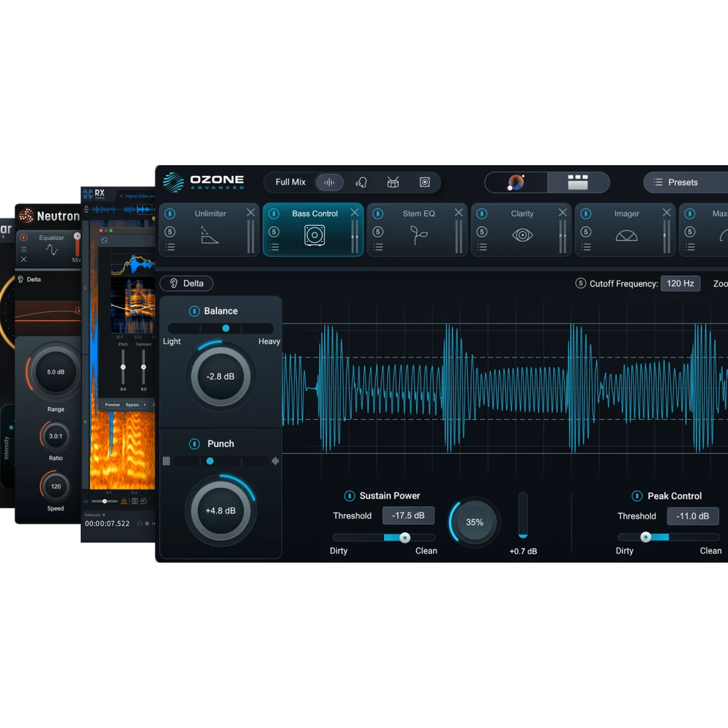Viewport: 728px width, 728px height.
Task: Open the Unlimiter module preset list
Action: (x=171, y=247)
